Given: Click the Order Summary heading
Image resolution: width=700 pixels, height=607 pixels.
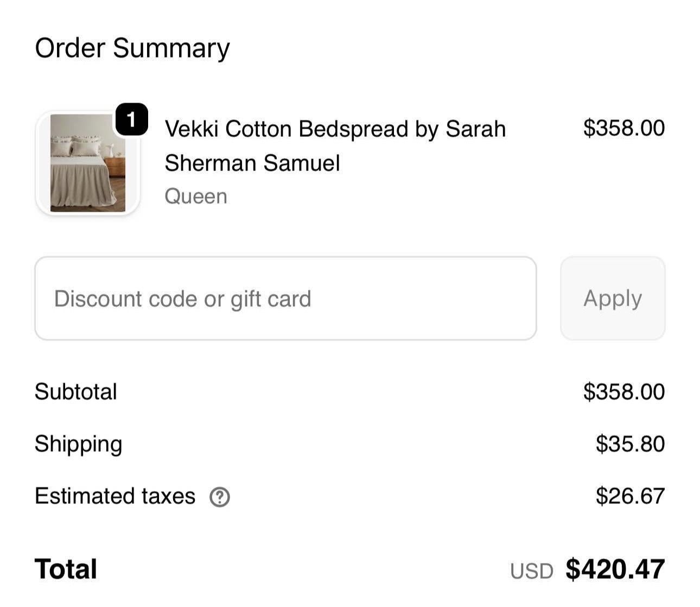Looking at the screenshot, I should tap(132, 48).
